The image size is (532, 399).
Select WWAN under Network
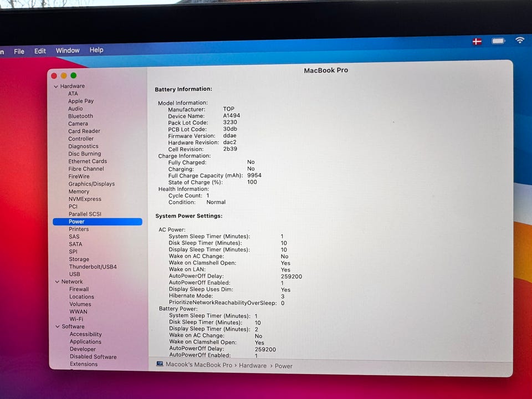coord(78,311)
